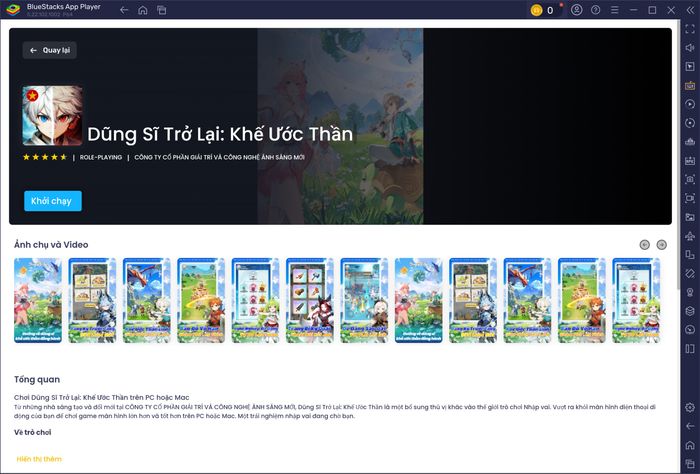
Task: Open game controls with the orange keyboard icon
Action: [690, 85]
